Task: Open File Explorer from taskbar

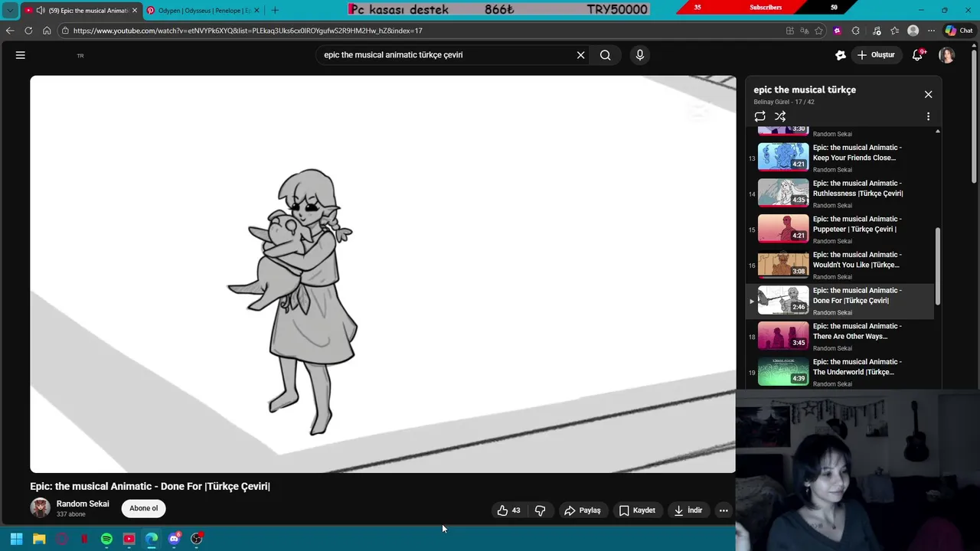Action: tap(39, 539)
